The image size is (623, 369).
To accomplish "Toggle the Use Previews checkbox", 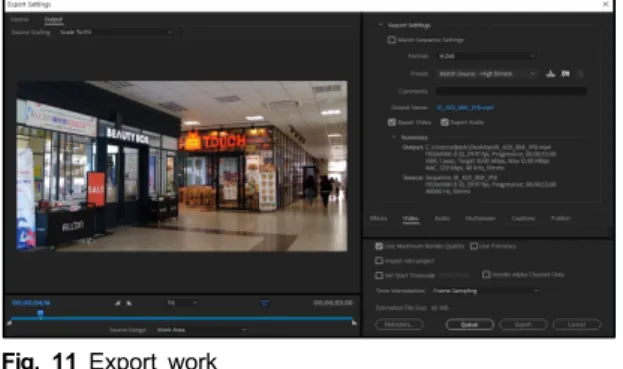I will [474, 246].
